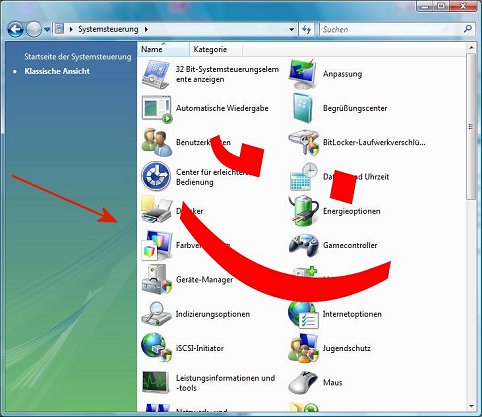Go back with the blue arrow button
The height and width of the screenshot is (417, 482).
pyautogui.click(x=15, y=29)
